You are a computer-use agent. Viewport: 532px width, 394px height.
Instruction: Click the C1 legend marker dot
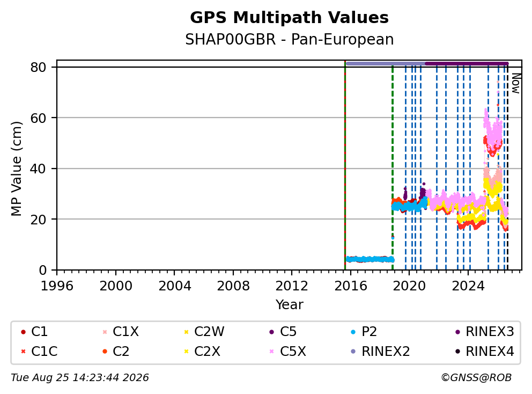click(23, 332)
